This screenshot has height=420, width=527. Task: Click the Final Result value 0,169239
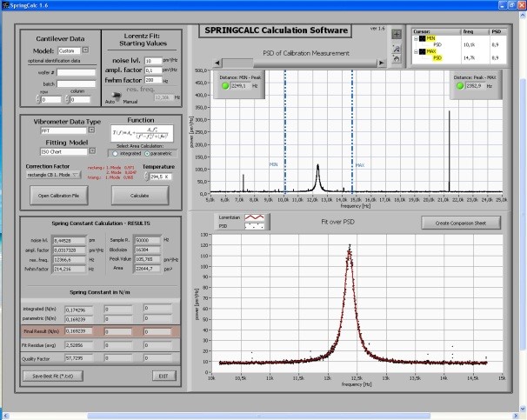[x=79, y=331]
